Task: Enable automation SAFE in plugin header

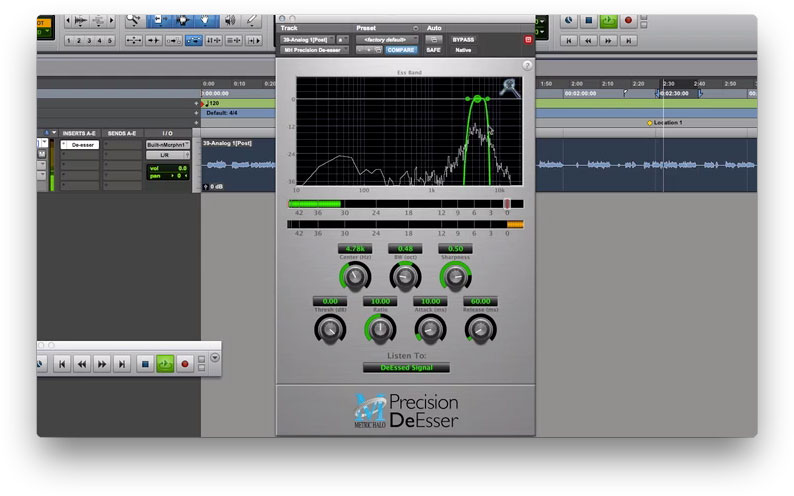Action: pyautogui.click(x=433, y=50)
